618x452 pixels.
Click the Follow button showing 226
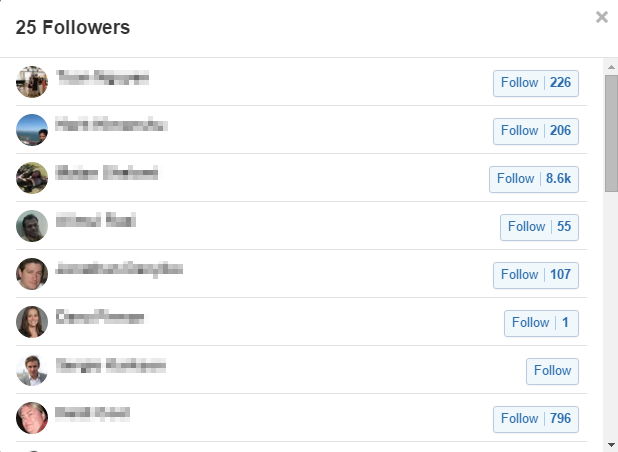pyautogui.click(x=536, y=83)
